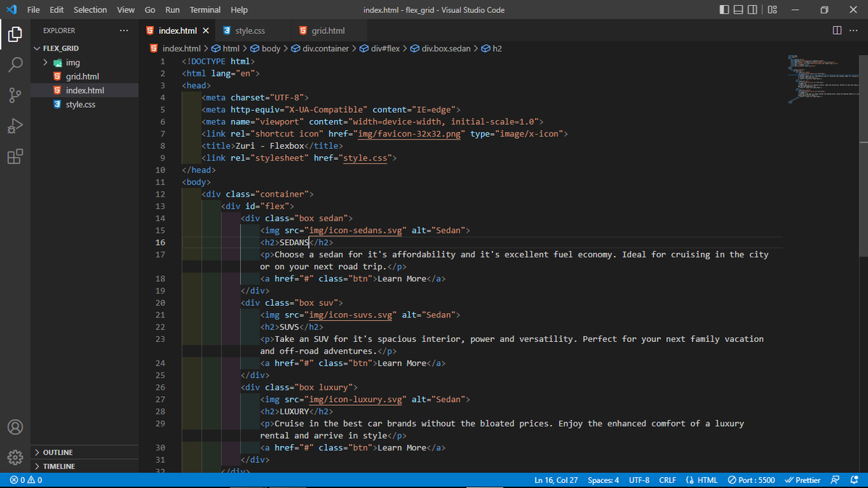Click the UTF-8 encoding indicator

click(x=639, y=480)
